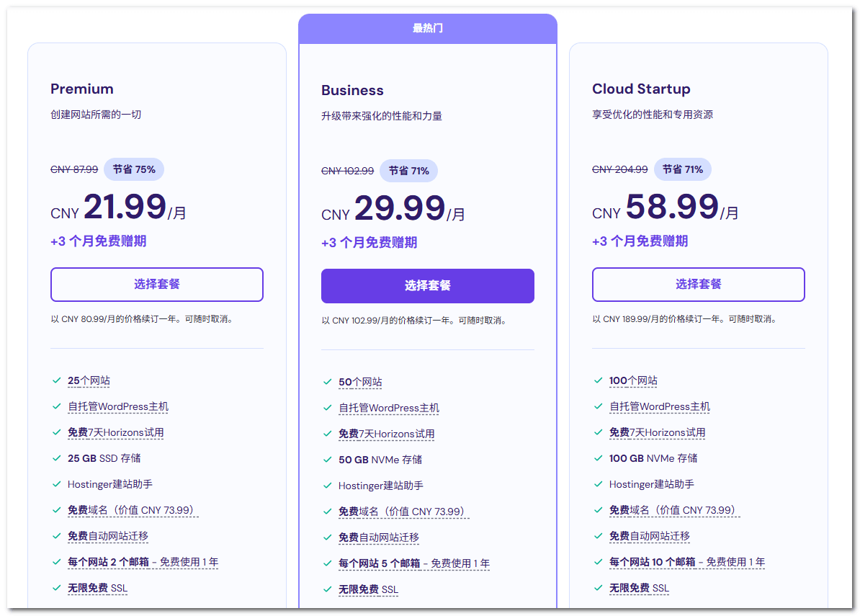Image resolution: width=860 pixels, height=616 pixels.
Task: Click checkmark icon beside 50 GB NVMe 存储
Action: click(x=327, y=460)
